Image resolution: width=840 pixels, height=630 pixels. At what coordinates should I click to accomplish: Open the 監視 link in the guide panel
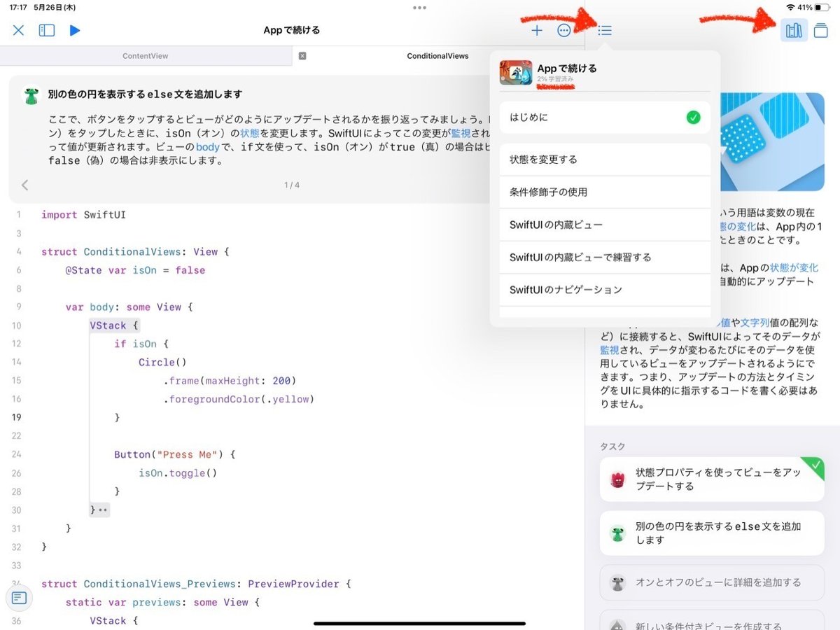pyautogui.click(x=610, y=350)
